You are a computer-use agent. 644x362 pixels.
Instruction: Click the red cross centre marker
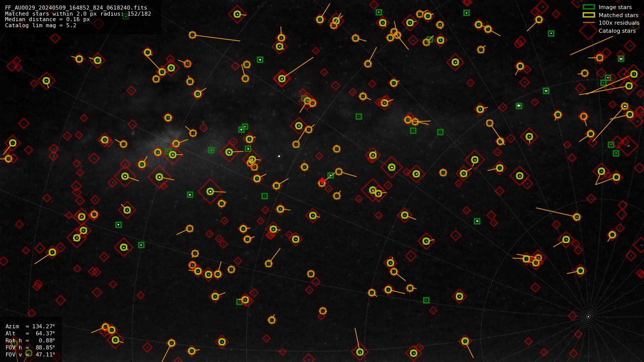[322, 180]
